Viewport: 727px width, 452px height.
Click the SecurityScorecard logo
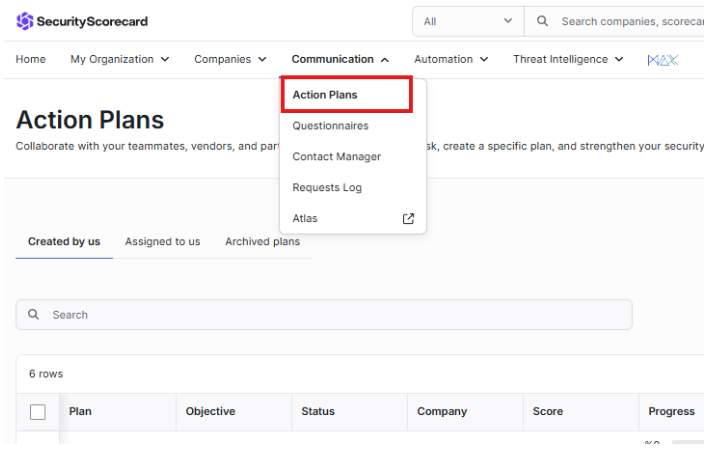click(x=82, y=21)
